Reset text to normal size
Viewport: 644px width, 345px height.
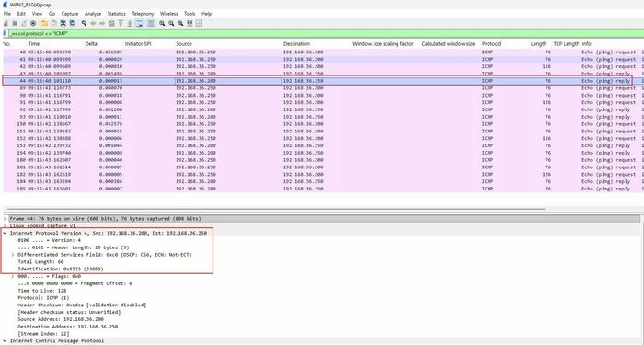pyautogui.click(x=180, y=23)
